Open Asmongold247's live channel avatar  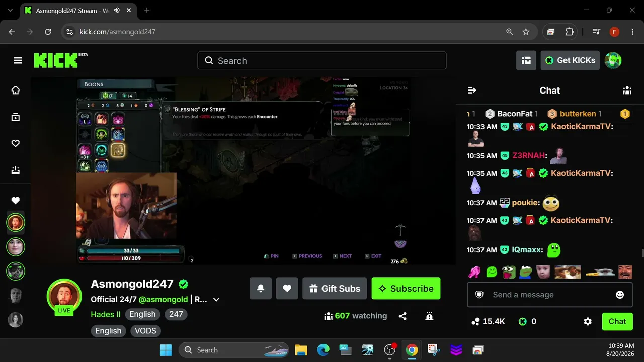point(64,296)
